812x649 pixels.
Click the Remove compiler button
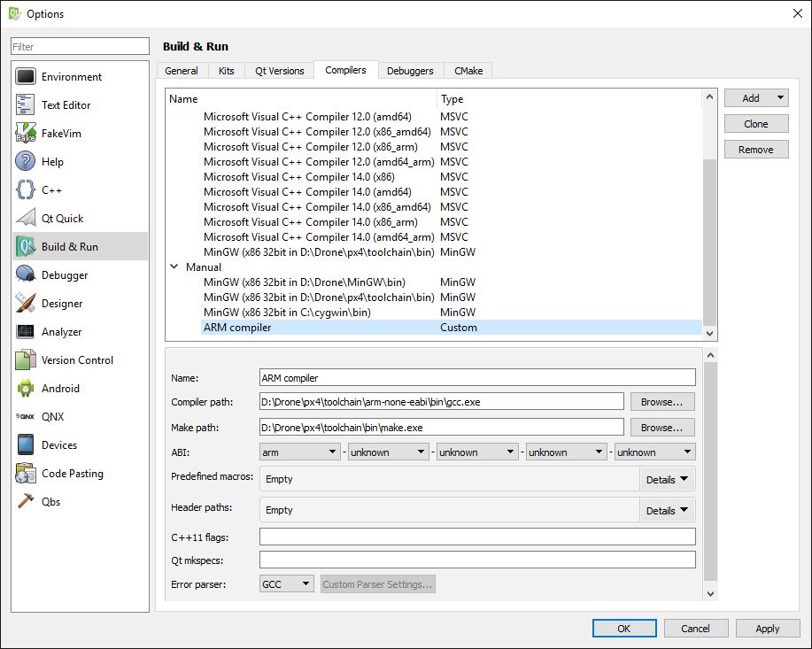[x=756, y=150]
